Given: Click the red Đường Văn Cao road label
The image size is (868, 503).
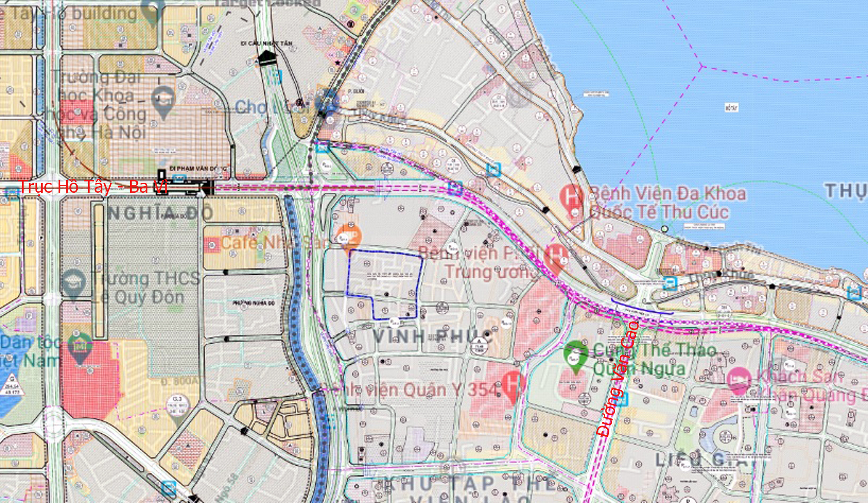Looking at the screenshot, I should pyautogui.click(x=618, y=379).
